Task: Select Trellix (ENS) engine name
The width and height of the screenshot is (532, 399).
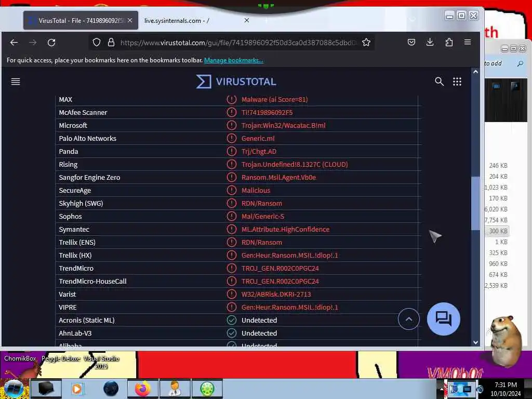Action: (77, 242)
